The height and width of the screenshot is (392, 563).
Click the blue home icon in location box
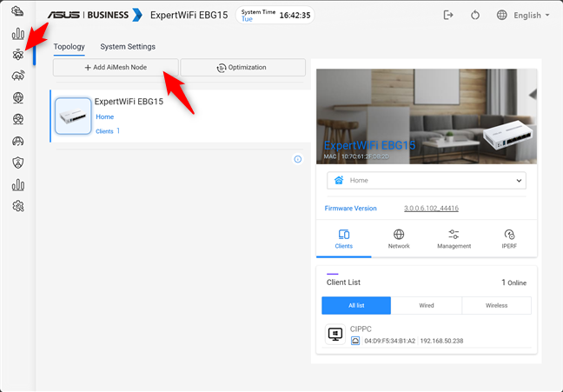click(x=339, y=180)
